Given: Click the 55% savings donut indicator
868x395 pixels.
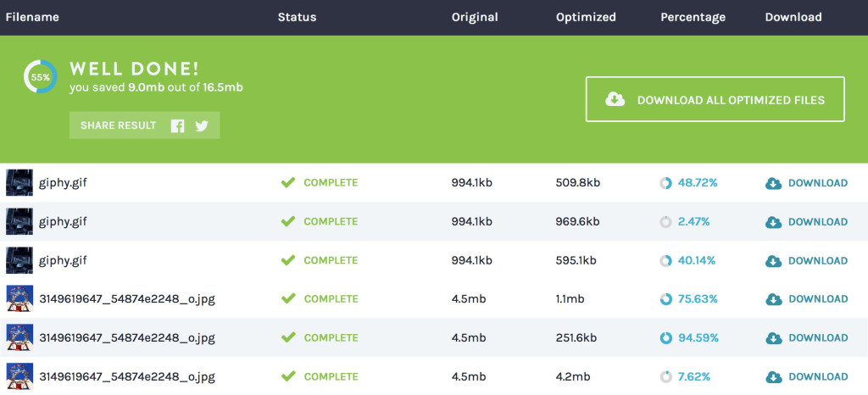Looking at the screenshot, I should (40, 77).
